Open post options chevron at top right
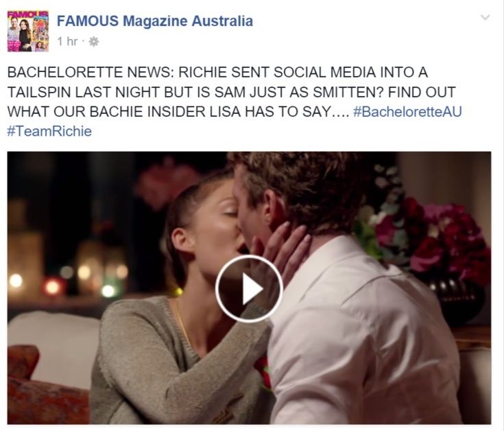This screenshot has width=504, height=431. pos(485,17)
